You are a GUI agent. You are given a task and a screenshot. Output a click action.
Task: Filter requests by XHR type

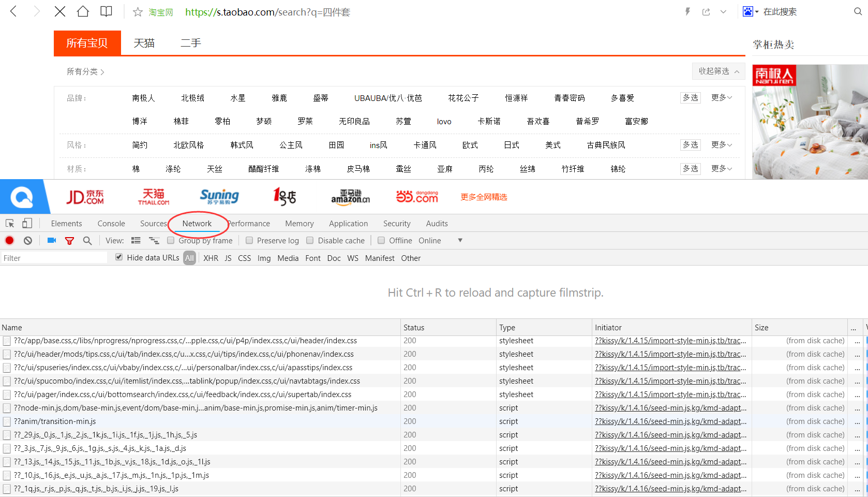pyautogui.click(x=211, y=258)
